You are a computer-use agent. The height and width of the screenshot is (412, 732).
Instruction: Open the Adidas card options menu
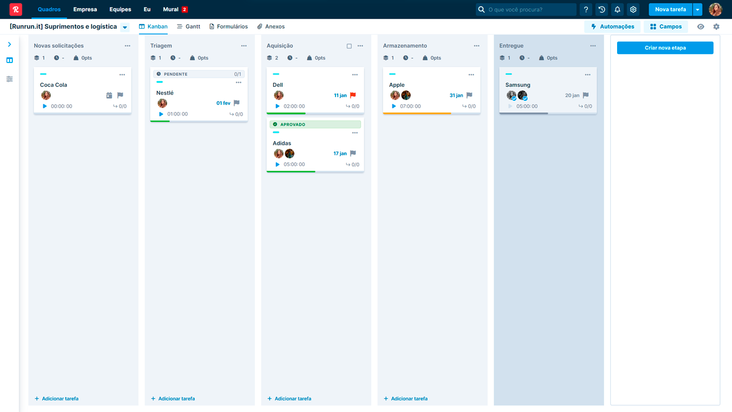(354, 133)
